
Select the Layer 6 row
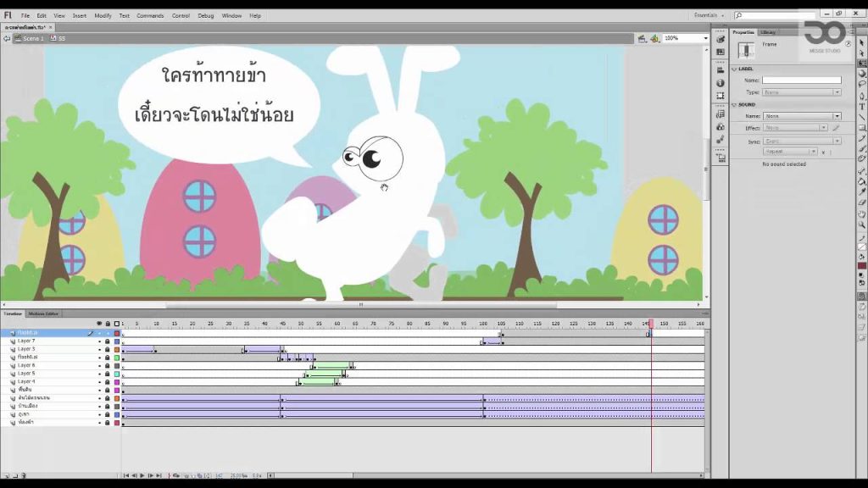click(x=61, y=366)
